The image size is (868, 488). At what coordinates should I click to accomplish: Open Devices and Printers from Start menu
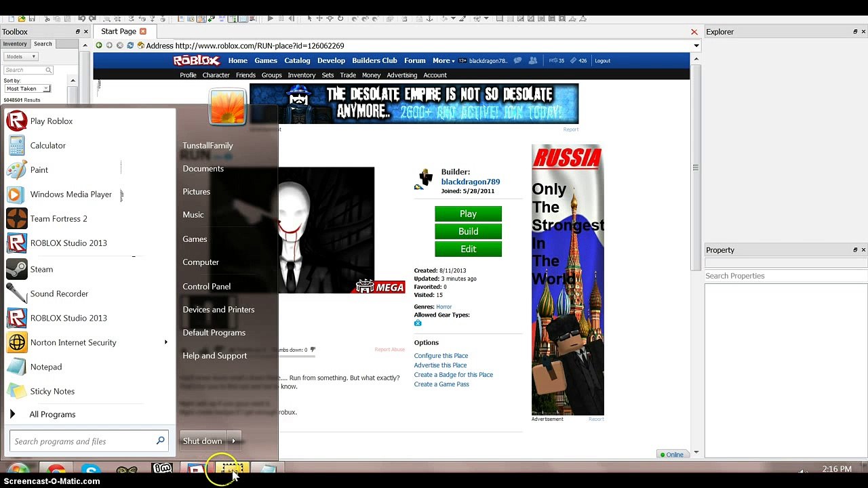tap(218, 310)
